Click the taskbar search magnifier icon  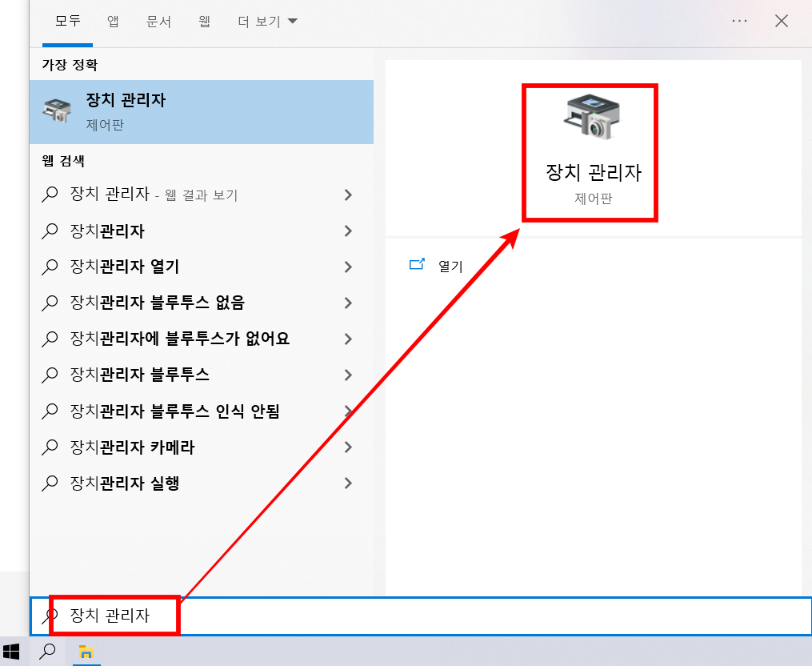pos(48,651)
